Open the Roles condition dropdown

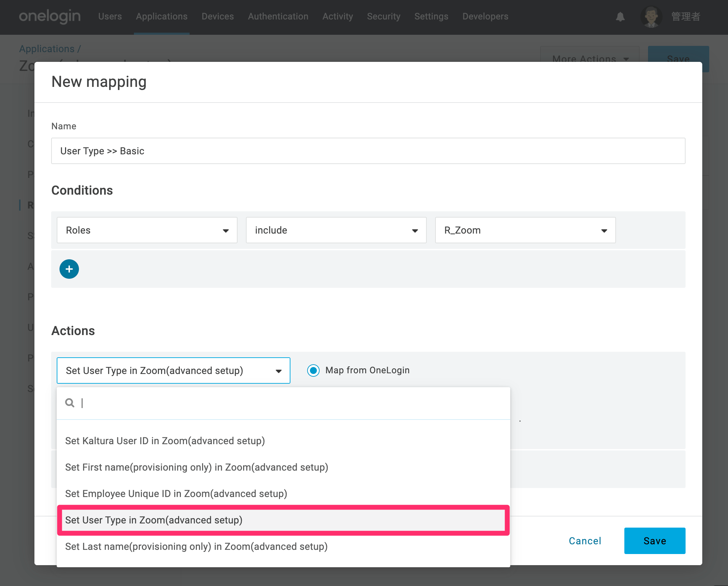[147, 230]
